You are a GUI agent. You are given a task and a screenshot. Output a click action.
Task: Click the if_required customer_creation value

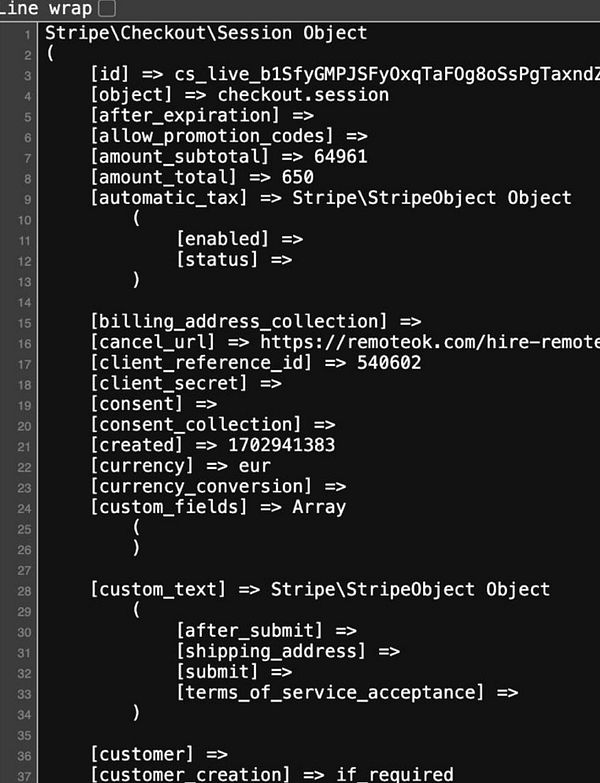[394, 775]
